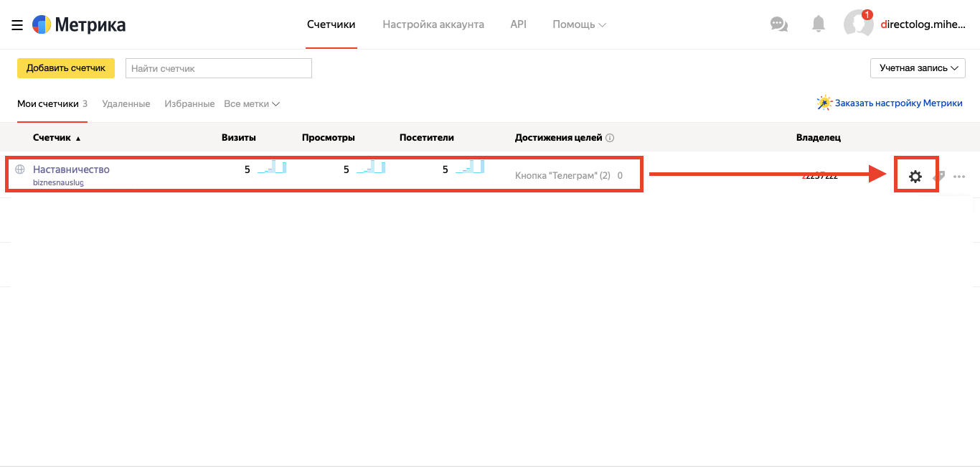
Task: Click the Просмотры column header
Action: click(x=329, y=138)
